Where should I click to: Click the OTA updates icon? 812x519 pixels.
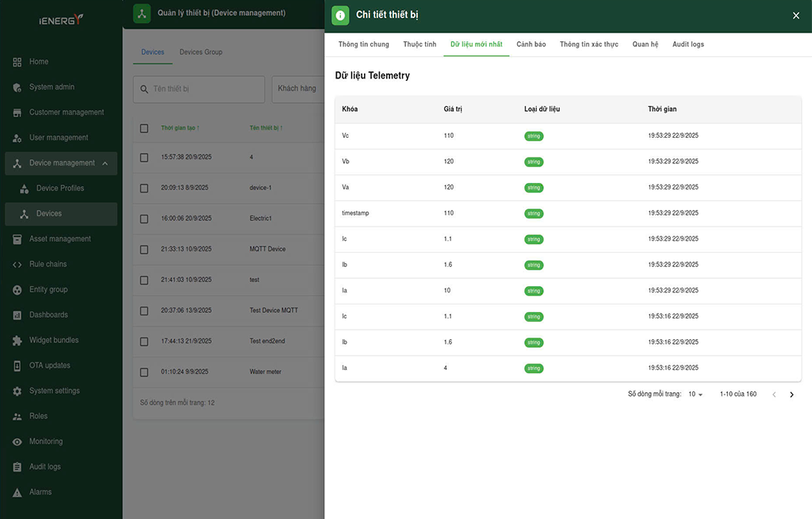17,366
